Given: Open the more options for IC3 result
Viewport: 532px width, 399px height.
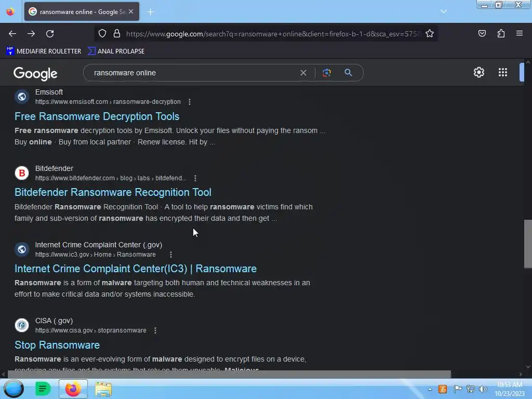Looking at the screenshot, I should 170,255.
